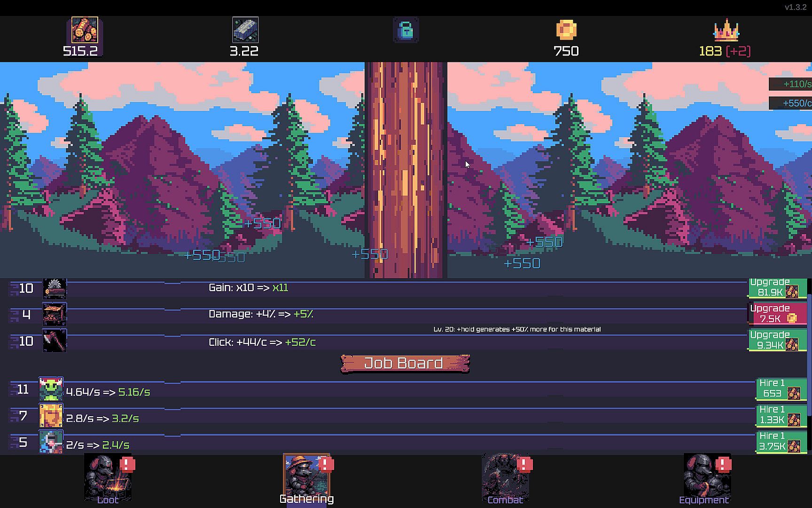This screenshot has width=812, height=508.
Task: Click the green goblin worker portrait
Action: [51, 389]
